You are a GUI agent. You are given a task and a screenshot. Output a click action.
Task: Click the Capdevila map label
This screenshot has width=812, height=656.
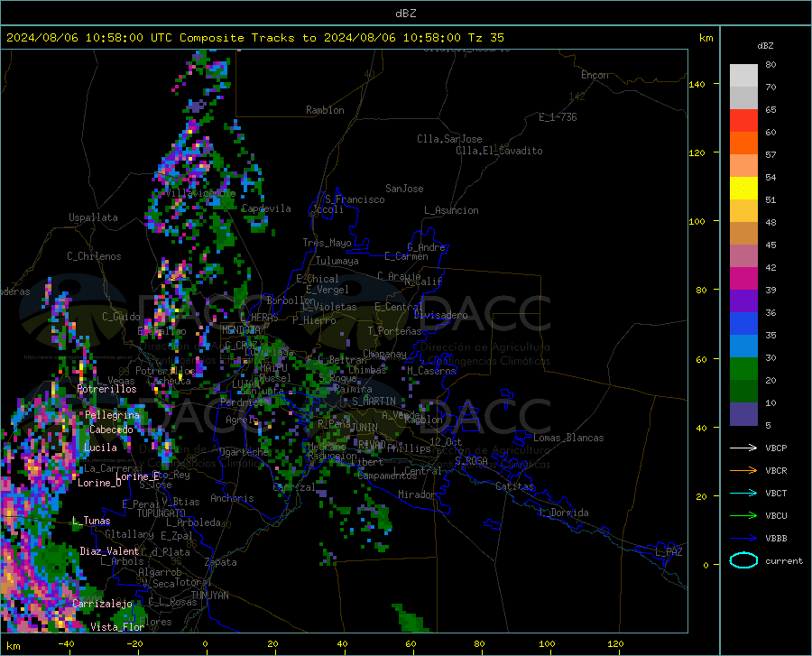266,208
